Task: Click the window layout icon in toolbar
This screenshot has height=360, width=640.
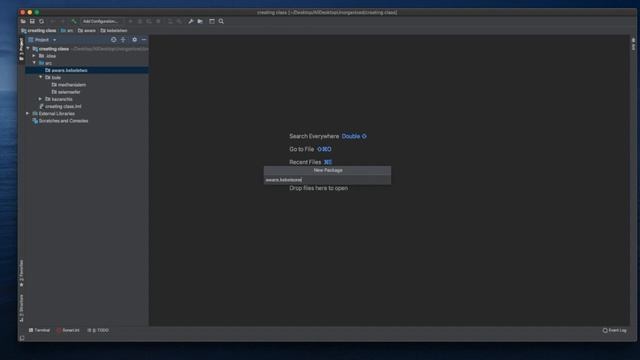Action: 212,21
